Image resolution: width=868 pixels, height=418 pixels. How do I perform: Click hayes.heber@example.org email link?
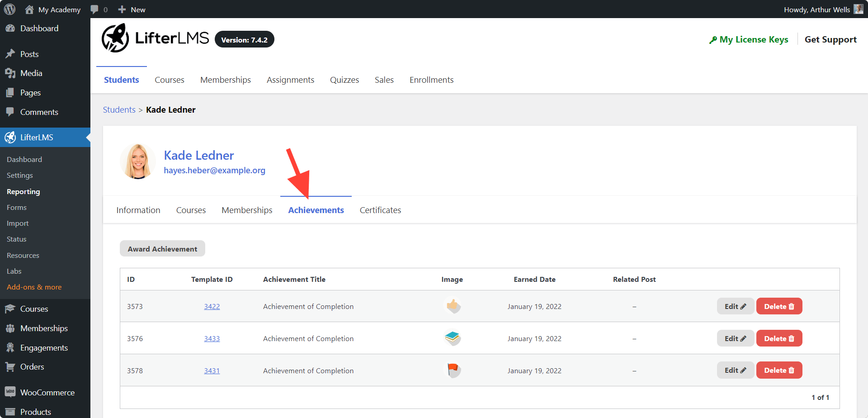coord(214,170)
